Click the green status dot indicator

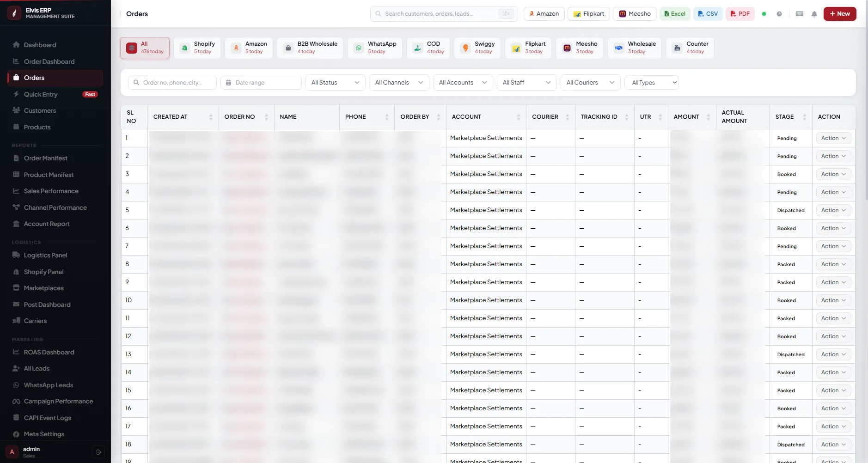(764, 14)
